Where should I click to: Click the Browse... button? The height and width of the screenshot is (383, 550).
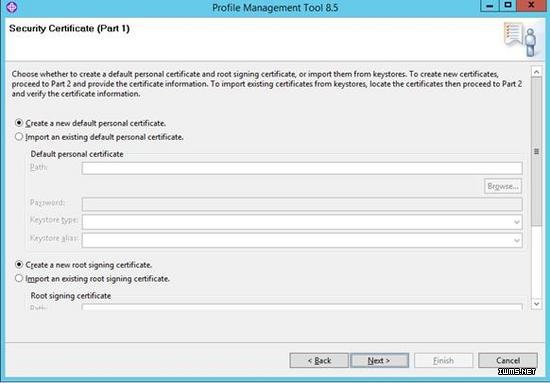click(503, 186)
